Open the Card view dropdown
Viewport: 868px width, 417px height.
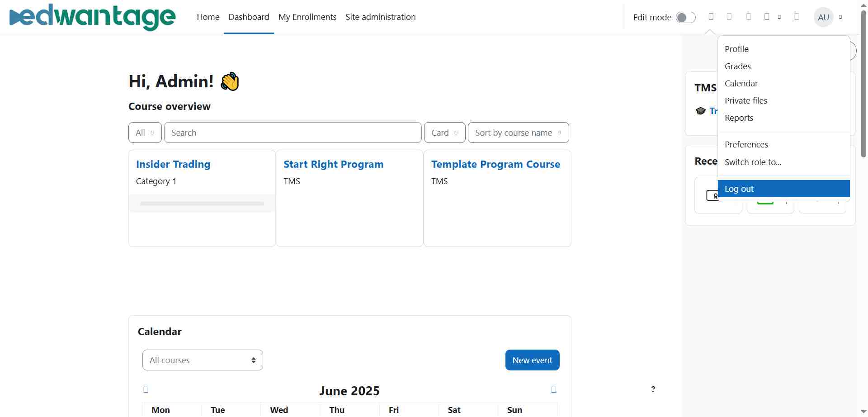click(x=444, y=133)
